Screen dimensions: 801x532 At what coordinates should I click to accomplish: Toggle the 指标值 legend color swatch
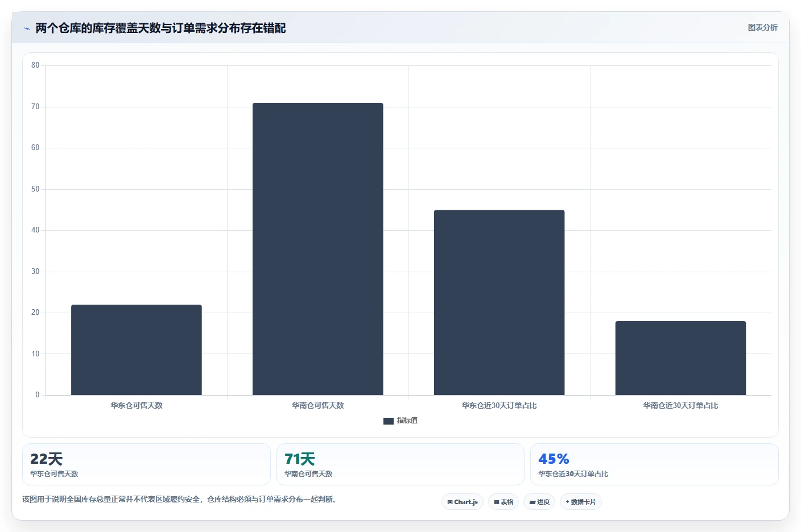[389, 421]
